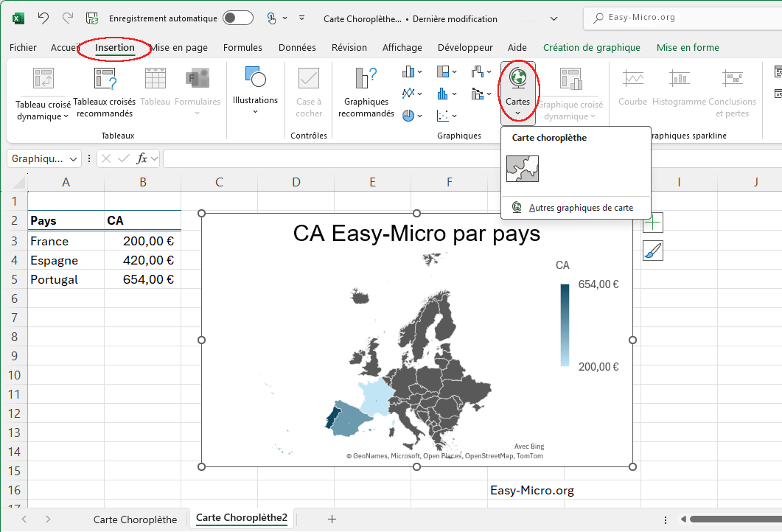Image resolution: width=782 pixels, height=532 pixels.
Task: Open the Aide tab
Action: 517,47
